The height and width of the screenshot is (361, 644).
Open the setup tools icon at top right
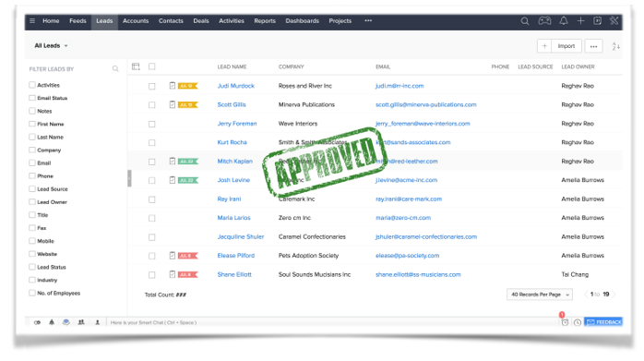point(614,20)
